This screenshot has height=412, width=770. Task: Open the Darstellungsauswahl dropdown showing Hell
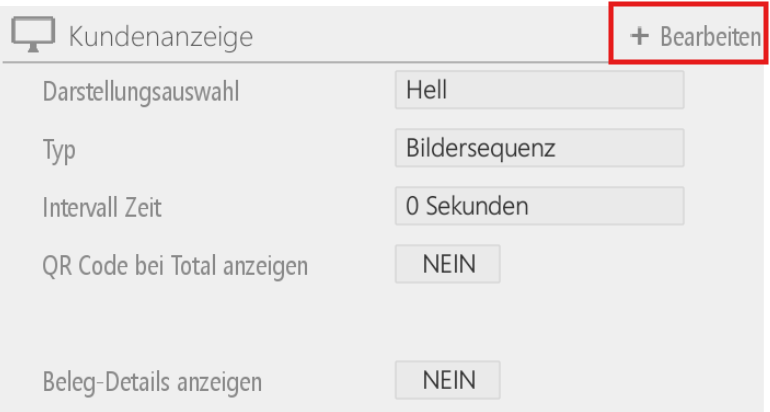pyautogui.click(x=539, y=90)
